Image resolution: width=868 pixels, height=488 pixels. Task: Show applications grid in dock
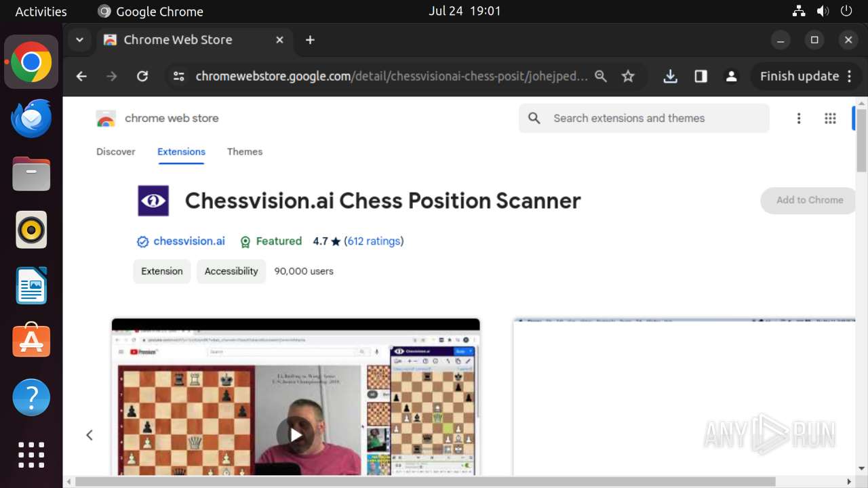31,455
